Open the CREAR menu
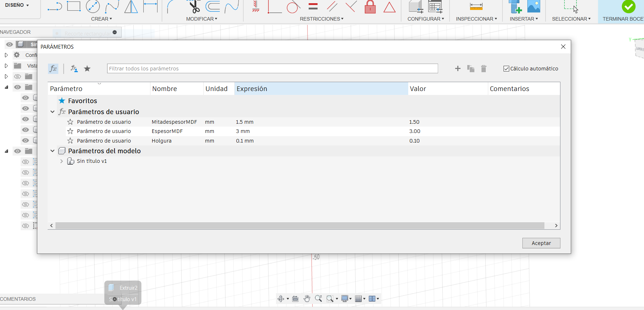 click(101, 19)
